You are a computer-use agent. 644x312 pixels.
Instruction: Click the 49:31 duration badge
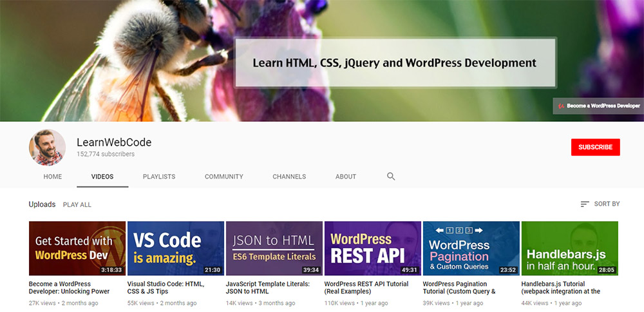410,270
